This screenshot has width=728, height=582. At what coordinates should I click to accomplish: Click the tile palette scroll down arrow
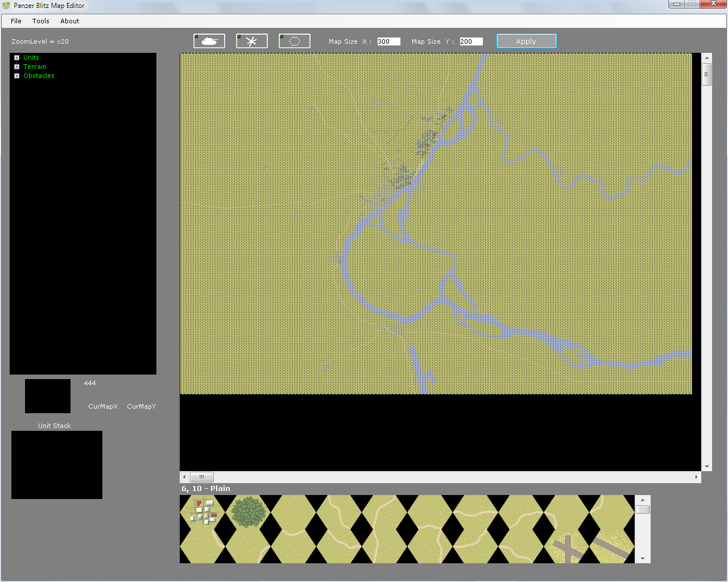pos(643,558)
